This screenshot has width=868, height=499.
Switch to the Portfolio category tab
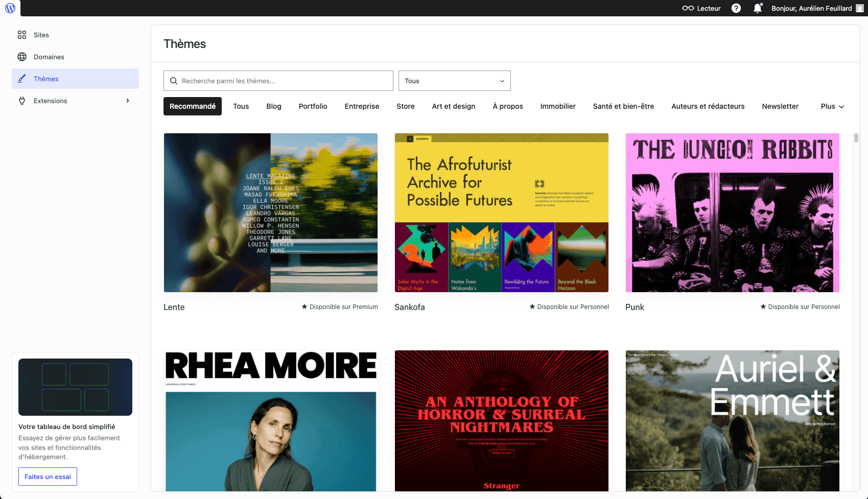pyautogui.click(x=313, y=106)
